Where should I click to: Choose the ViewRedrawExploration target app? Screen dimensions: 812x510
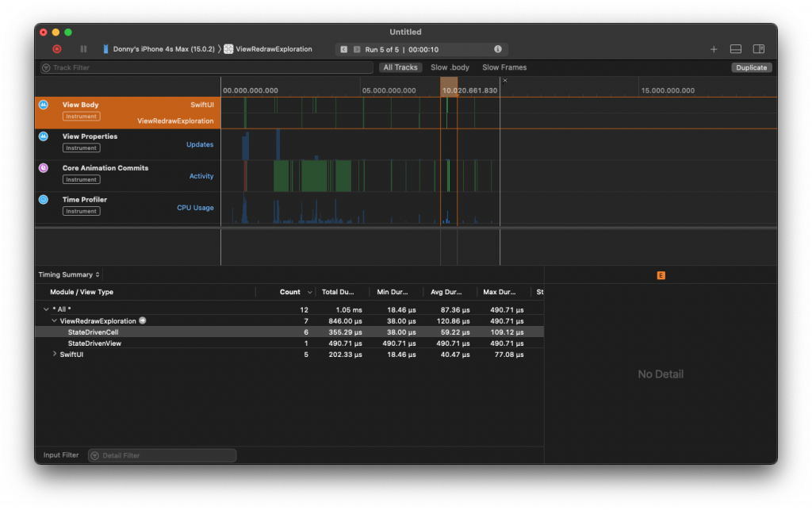coord(274,49)
